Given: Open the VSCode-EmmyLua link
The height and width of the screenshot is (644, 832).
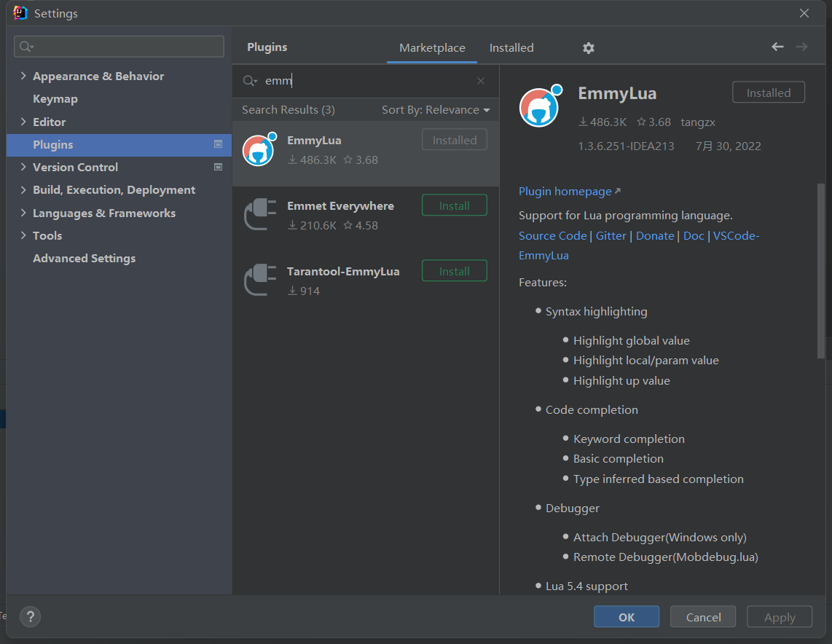Looking at the screenshot, I should click(x=736, y=235).
